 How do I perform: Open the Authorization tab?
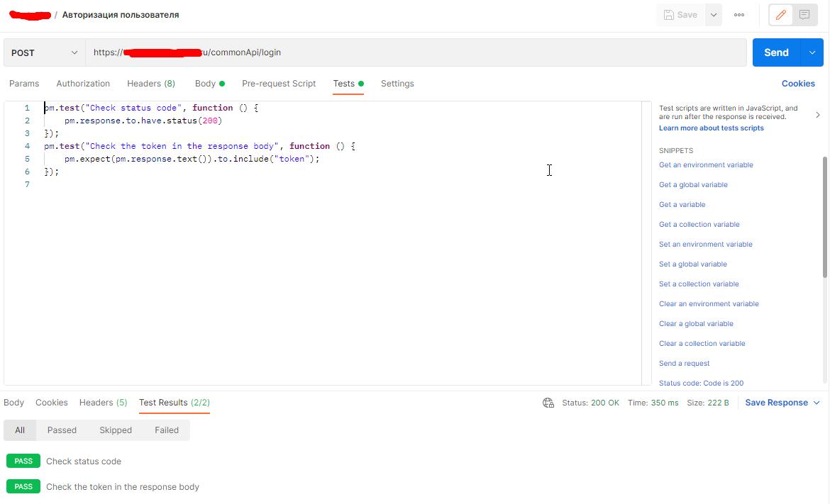pyautogui.click(x=83, y=83)
